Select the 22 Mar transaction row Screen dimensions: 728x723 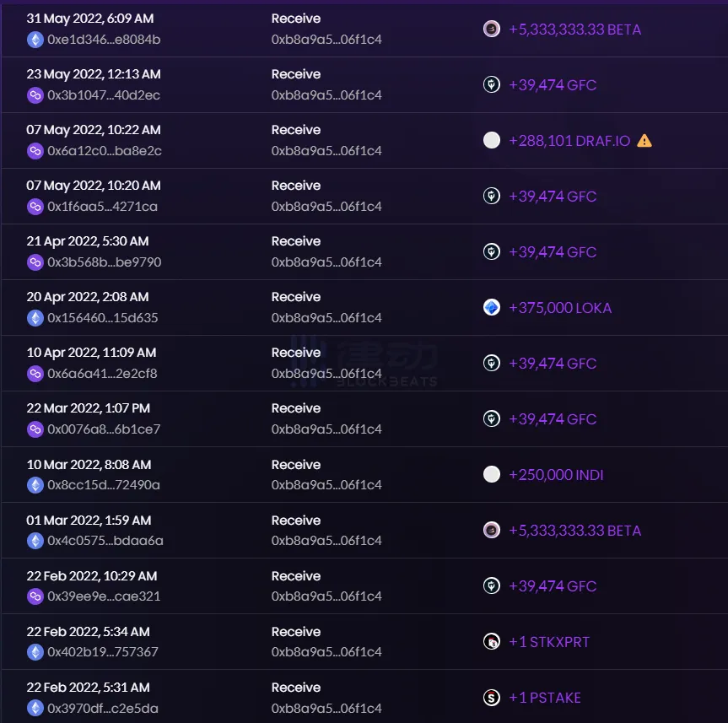(x=363, y=418)
